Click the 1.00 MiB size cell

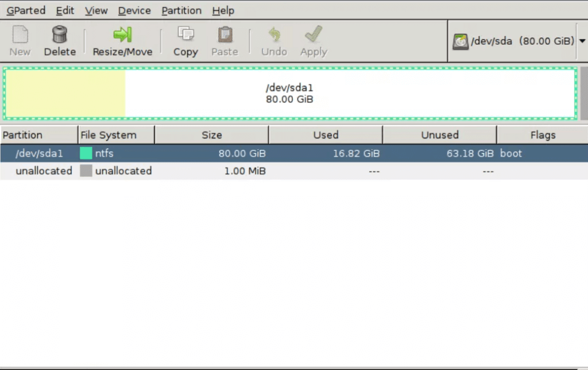(245, 171)
